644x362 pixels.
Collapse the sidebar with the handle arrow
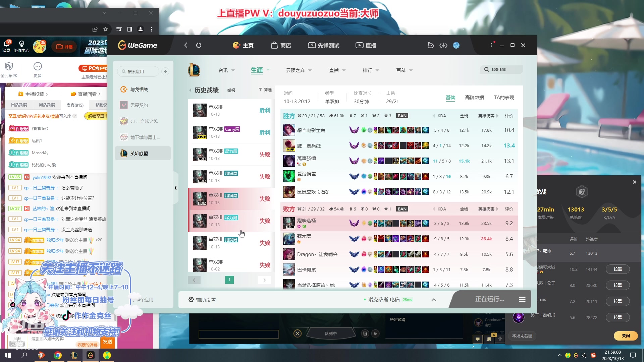click(176, 188)
